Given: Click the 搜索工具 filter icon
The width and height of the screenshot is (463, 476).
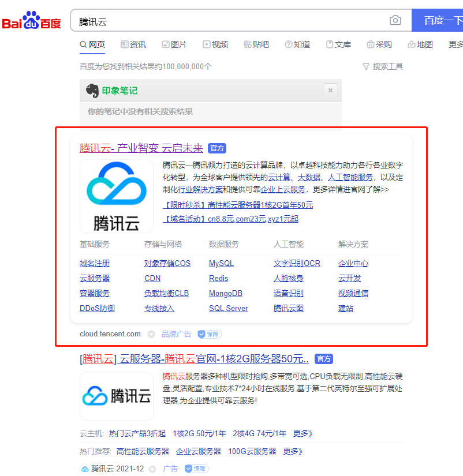Looking at the screenshot, I should [x=366, y=66].
